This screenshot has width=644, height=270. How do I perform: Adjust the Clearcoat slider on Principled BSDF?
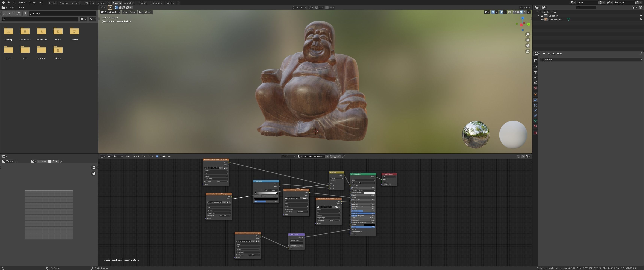point(363,213)
